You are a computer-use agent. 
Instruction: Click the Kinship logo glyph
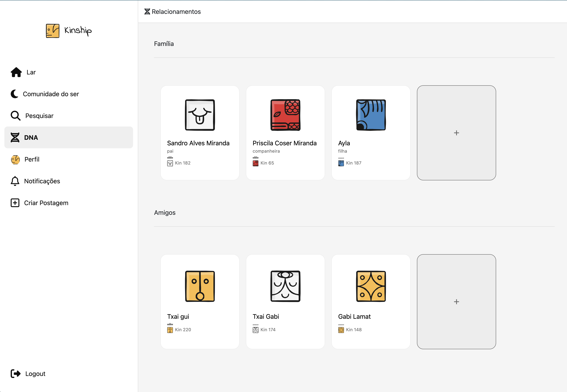[x=52, y=30]
